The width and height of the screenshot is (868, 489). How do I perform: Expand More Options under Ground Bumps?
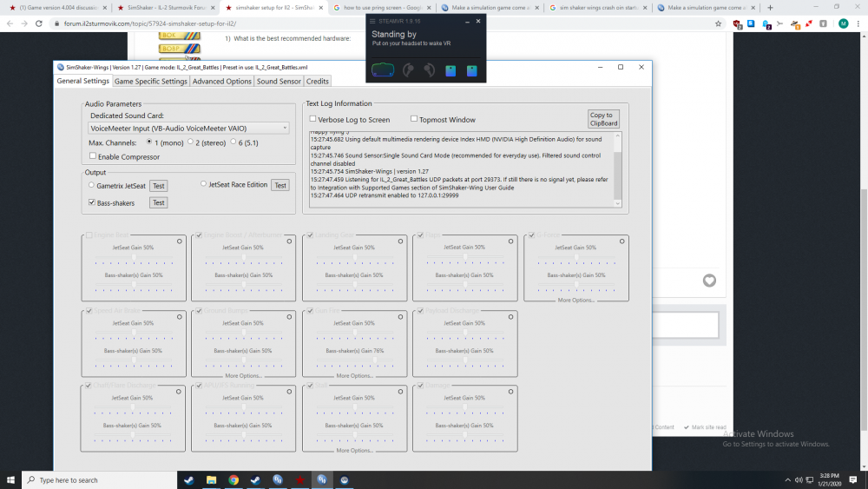coord(243,375)
